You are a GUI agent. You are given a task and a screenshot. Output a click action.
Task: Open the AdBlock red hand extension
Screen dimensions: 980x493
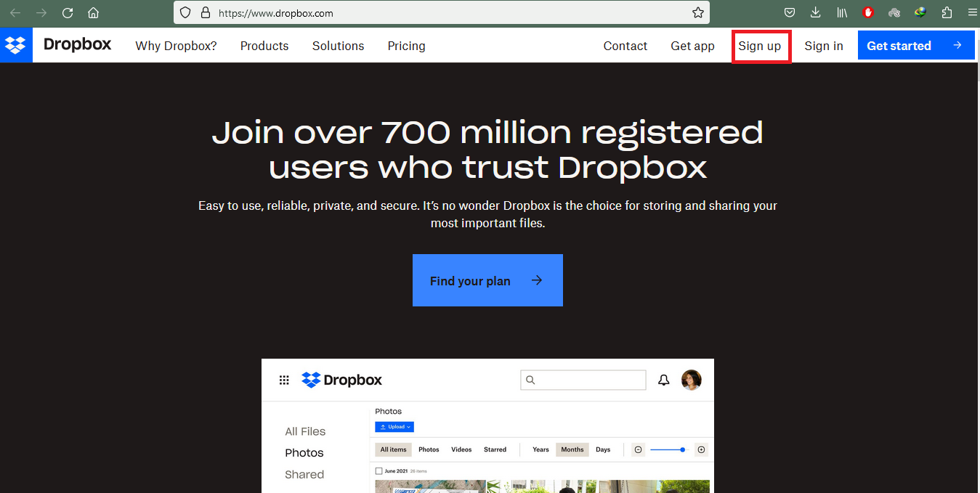click(868, 12)
